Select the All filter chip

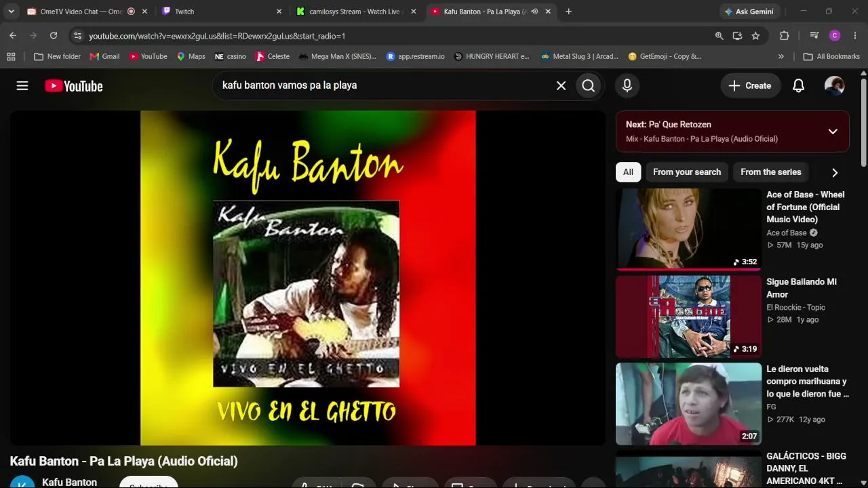click(x=628, y=172)
